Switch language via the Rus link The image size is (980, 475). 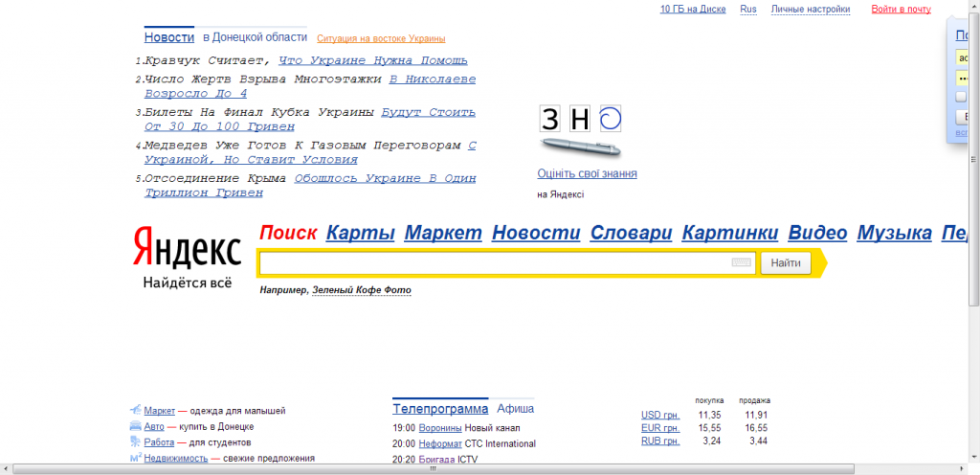click(748, 10)
